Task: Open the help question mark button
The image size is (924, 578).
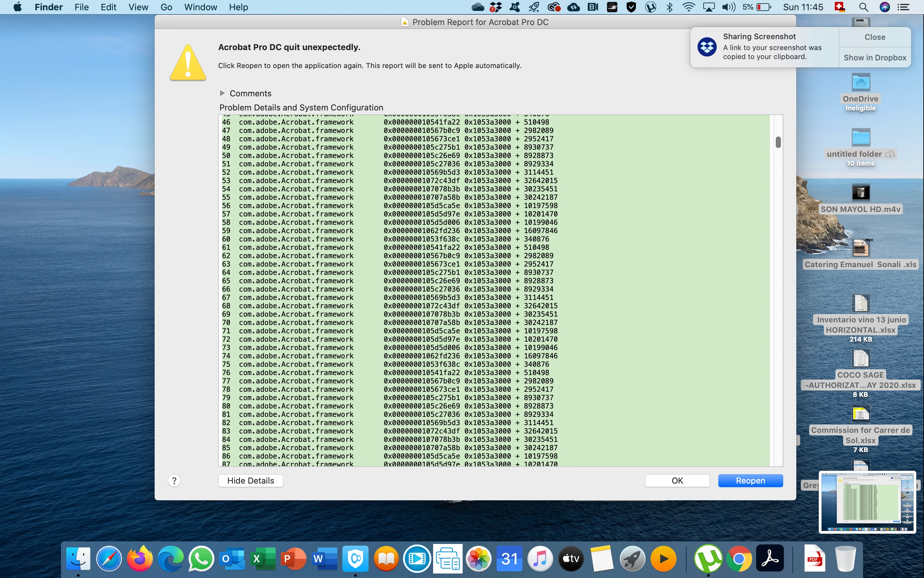Action: 174,480
